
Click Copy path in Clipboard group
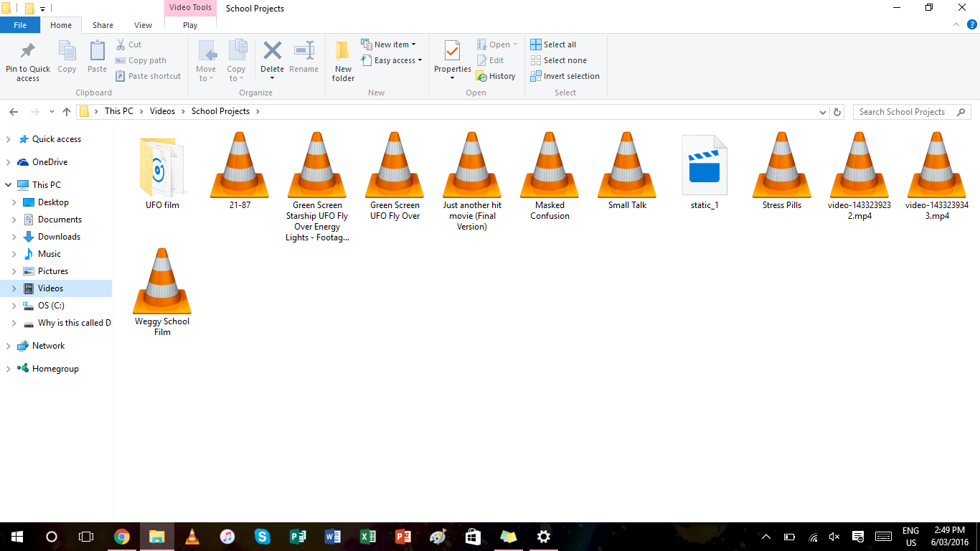(141, 60)
